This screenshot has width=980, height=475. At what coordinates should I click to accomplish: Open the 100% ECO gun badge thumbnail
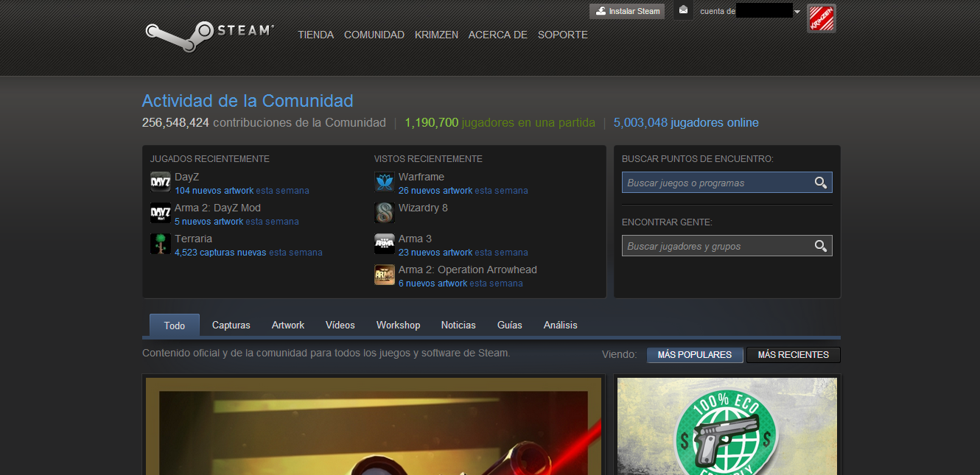(x=727, y=426)
